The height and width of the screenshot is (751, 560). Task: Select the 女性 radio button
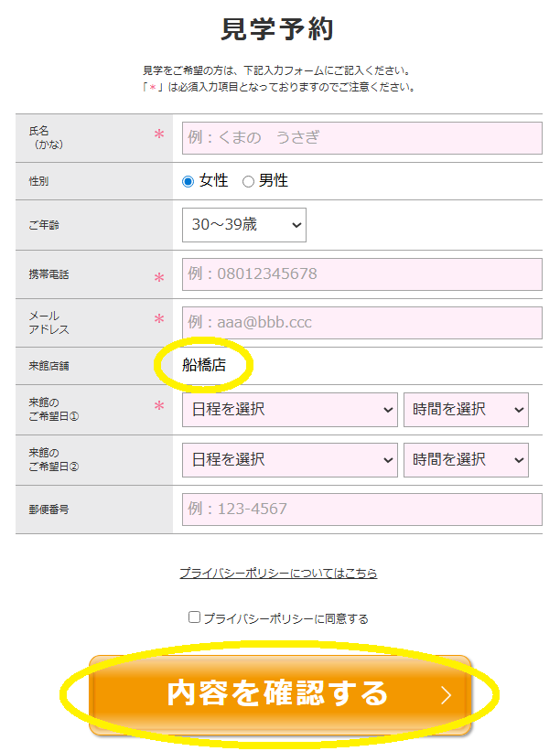click(188, 181)
